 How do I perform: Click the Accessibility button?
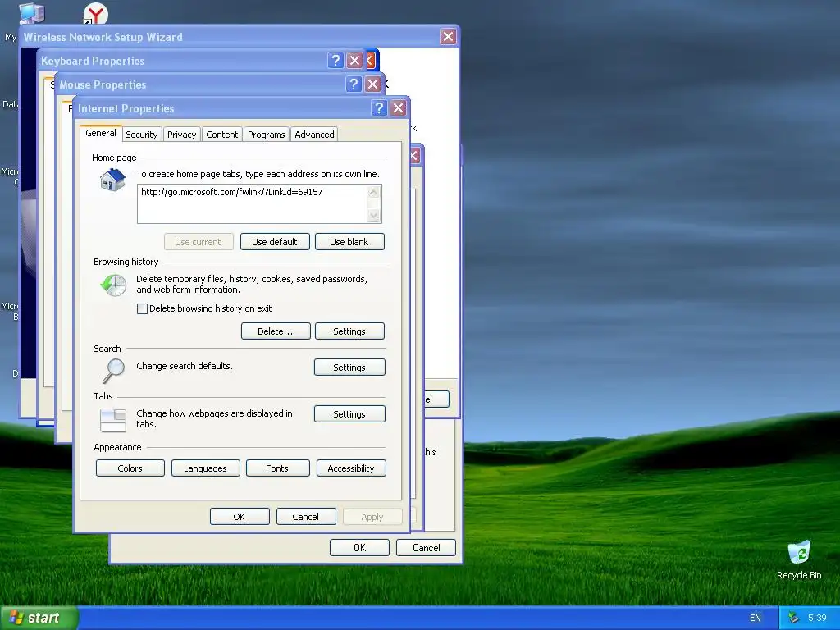coord(351,468)
